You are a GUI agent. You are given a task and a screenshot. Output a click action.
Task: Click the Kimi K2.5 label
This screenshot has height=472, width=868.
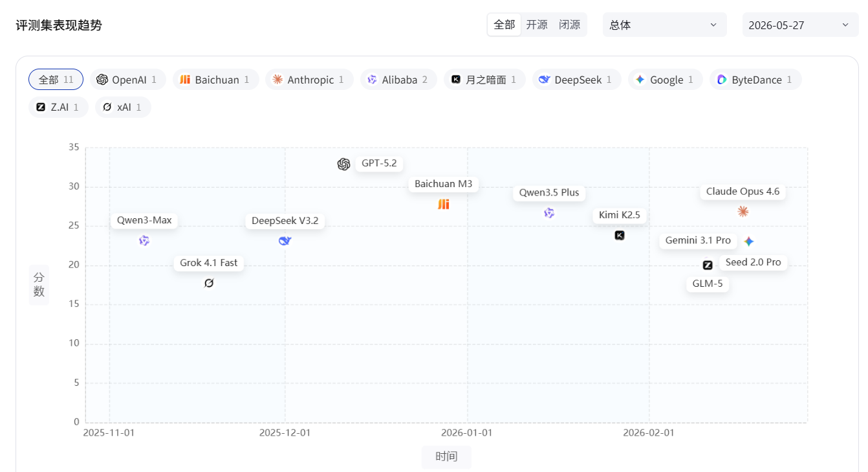click(620, 215)
